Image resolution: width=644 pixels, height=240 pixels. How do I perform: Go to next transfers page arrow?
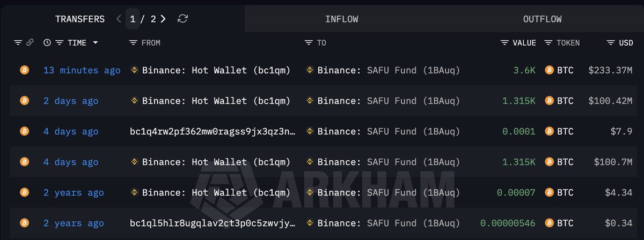point(163,19)
